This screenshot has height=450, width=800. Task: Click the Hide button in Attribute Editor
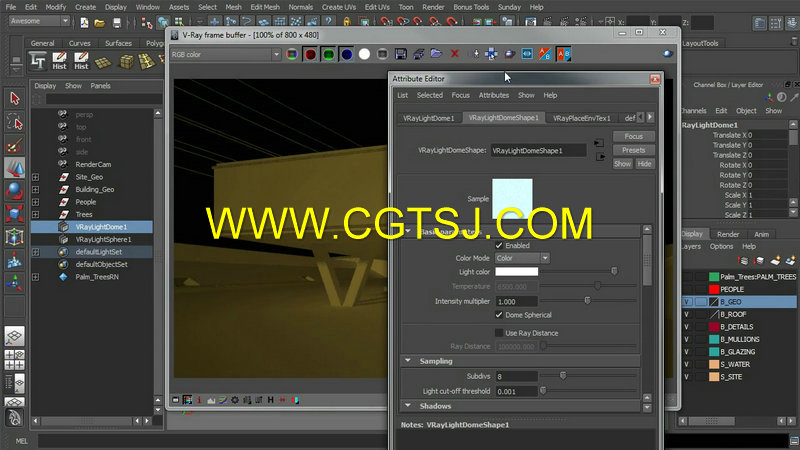coord(644,164)
